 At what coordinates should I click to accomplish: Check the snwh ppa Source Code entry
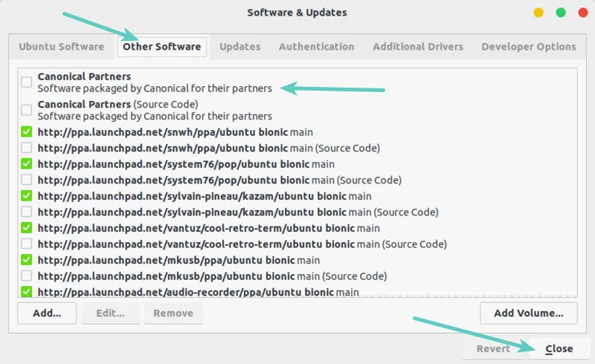pyautogui.click(x=26, y=148)
